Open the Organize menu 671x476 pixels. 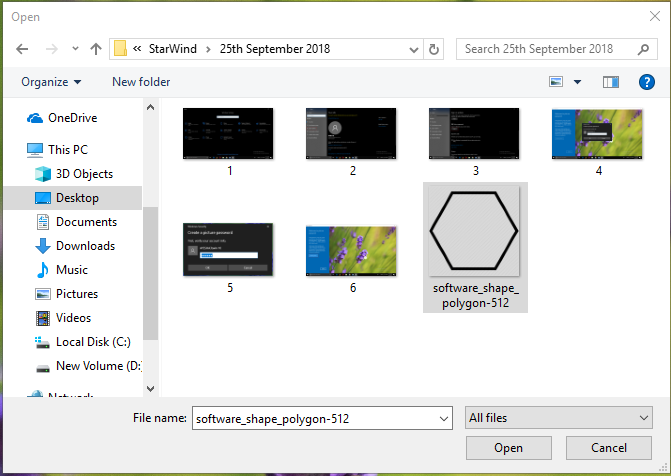[51, 82]
